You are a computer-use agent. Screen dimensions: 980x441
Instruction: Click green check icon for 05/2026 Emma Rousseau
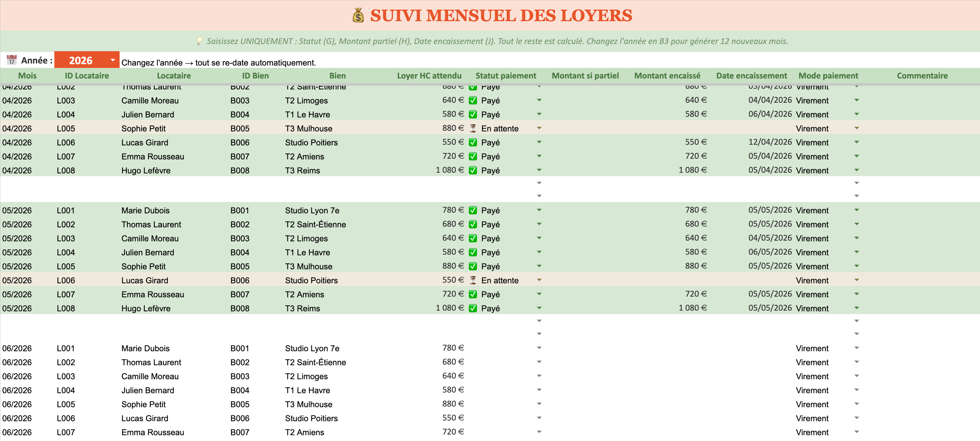[x=473, y=294]
